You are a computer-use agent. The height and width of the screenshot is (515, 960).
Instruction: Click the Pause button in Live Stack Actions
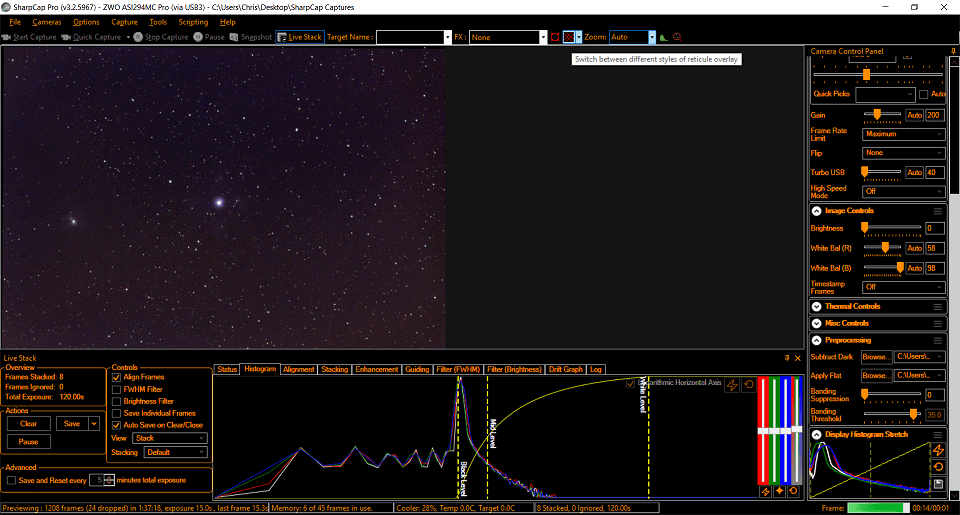pyautogui.click(x=29, y=442)
